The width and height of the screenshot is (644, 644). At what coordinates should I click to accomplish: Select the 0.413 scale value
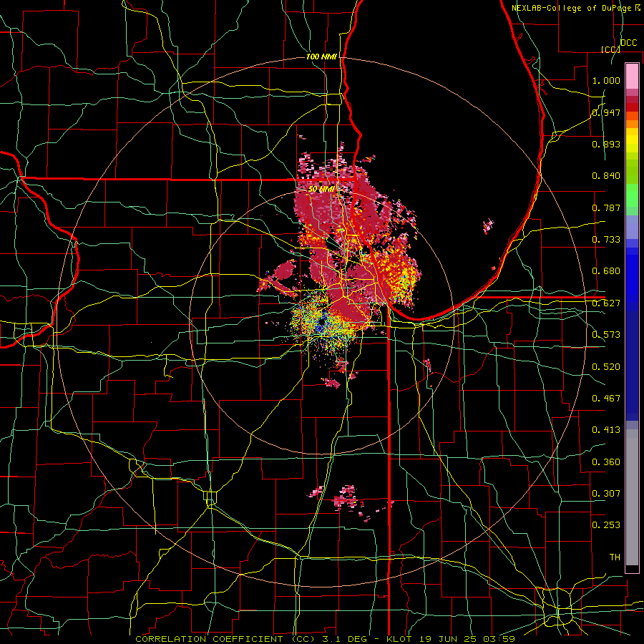click(x=606, y=430)
